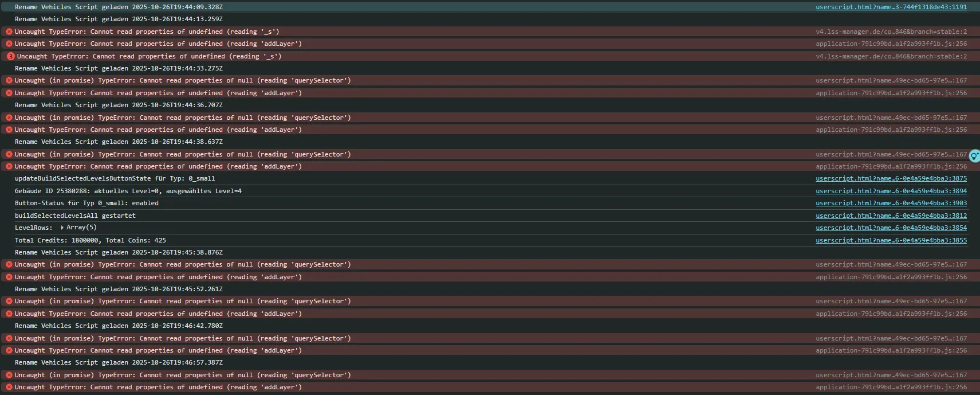Viewport: 980px width, 395px height.
Task: Click error icon on topmost '_s' TypeError row
Action: click(x=9, y=32)
